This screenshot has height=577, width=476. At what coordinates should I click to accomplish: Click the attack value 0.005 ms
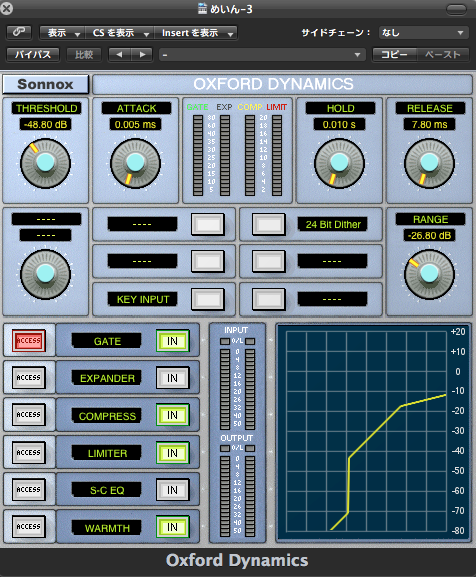135,124
